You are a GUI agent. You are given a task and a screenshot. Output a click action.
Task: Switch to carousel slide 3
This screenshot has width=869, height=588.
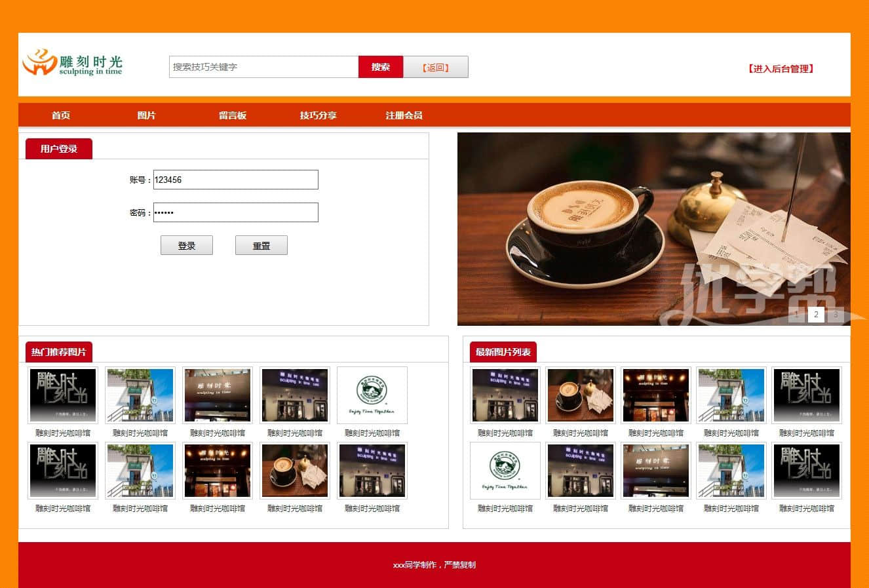coord(835,315)
